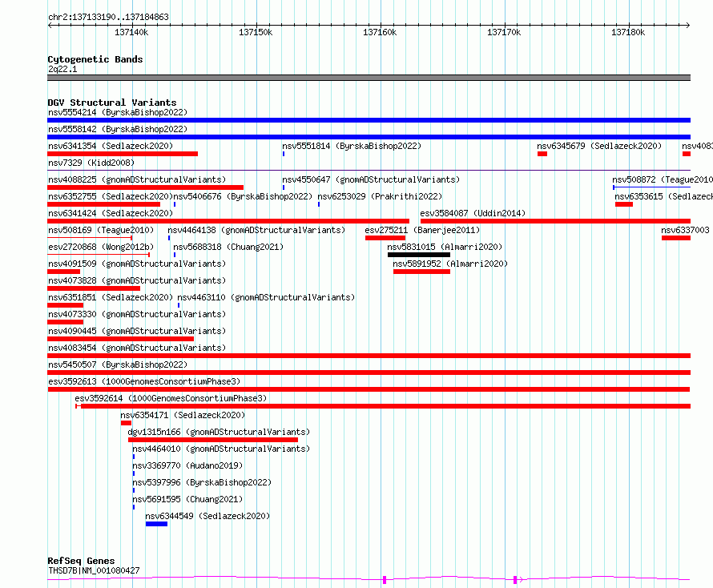
Task: Select esv3584087 (Uddin2014) label
Action: pos(473,213)
